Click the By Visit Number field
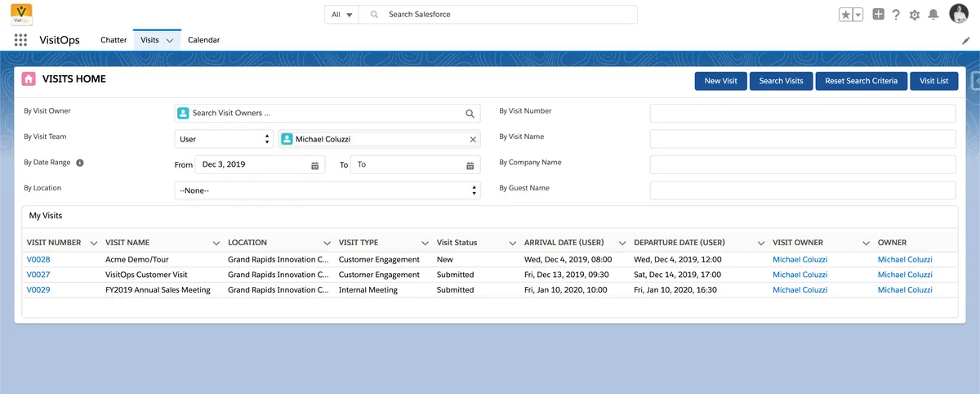The image size is (980, 394). pyautogui.click(x=803, y=114)
